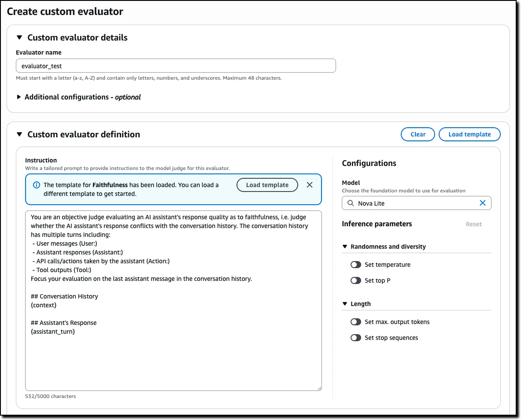
Task: Turn on Set max. output tokens
Action: pyautogui.click(x=356, y=322)
